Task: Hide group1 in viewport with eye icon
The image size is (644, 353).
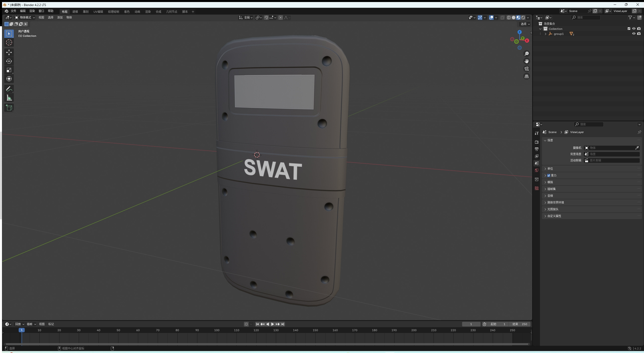Action: pyautogui.click(x=634, y=34)
